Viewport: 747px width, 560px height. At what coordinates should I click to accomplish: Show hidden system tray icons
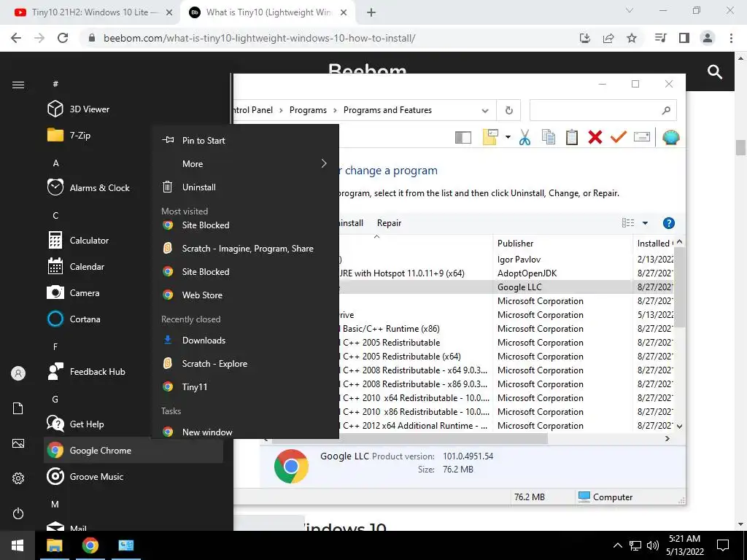click(617, 545)
